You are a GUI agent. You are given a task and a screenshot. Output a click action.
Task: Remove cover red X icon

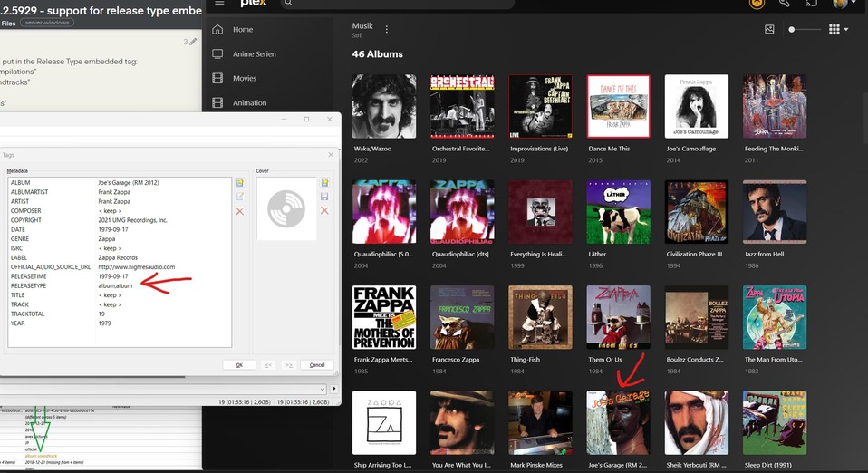(324, 210)
